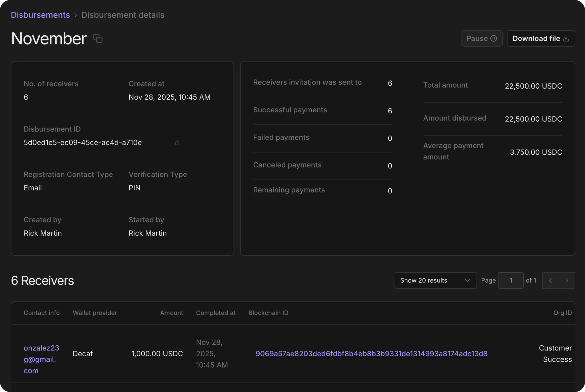
Task: Click the Org ID column header
Action: (x=562, y=313)
